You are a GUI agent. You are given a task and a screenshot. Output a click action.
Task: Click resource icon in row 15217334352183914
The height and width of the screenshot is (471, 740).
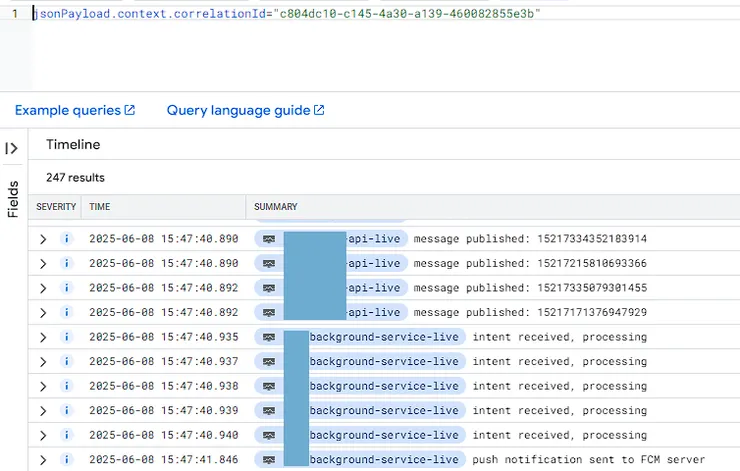tap(269, 239)
